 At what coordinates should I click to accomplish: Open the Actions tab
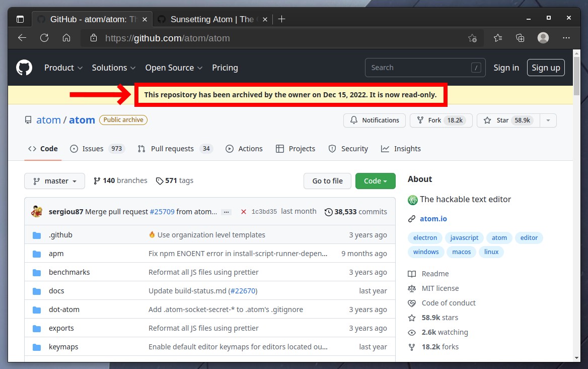pyautogui.click(x=244, y=149)
